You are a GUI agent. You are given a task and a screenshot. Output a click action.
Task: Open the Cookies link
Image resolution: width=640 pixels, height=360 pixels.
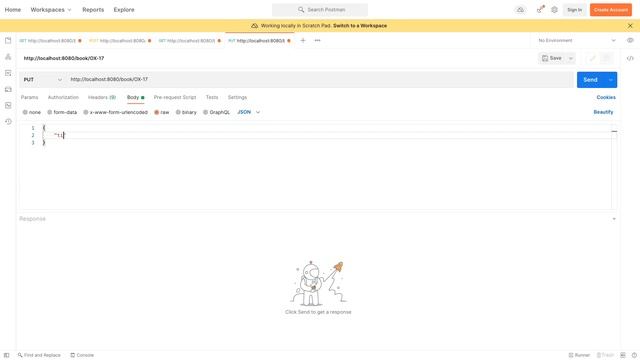(606, 98)
